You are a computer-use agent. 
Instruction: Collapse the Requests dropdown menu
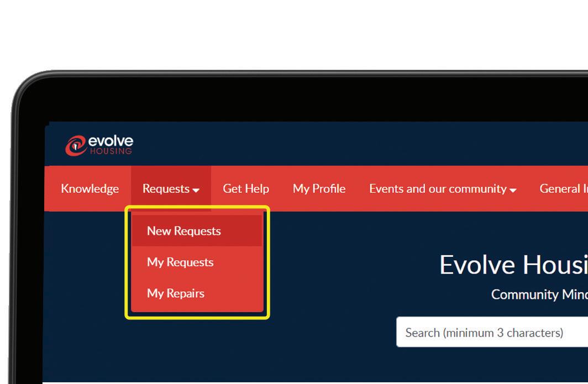[x=171, y=188]
